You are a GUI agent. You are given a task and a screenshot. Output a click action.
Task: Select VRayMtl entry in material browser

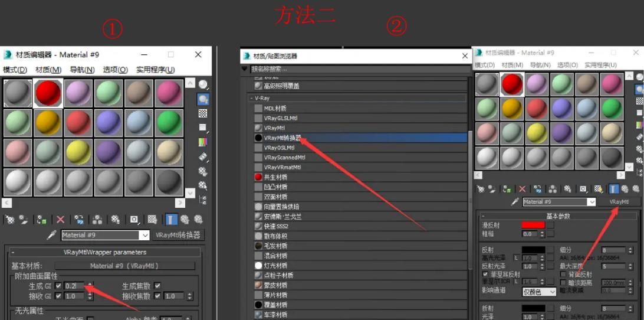pyautogui.click(x=360, y=128)
